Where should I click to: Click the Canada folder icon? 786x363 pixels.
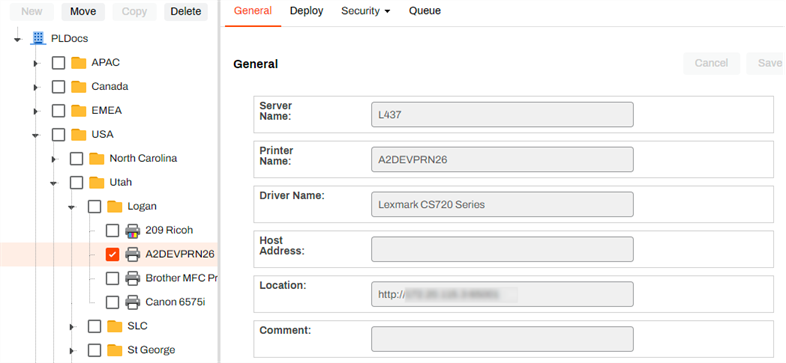point(79,87)
